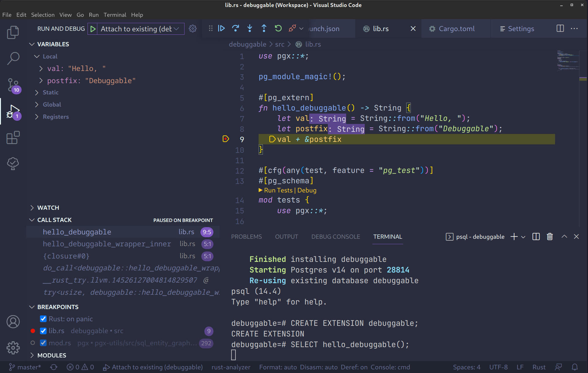Open the Terminal menu

115,15
